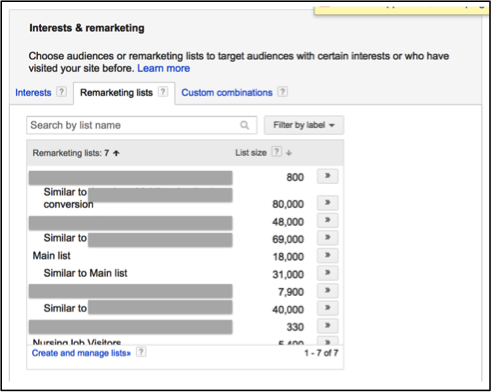Click the 69,000 list size value
Viewport: 491px width, 392px height.
[x=288, y=239]
